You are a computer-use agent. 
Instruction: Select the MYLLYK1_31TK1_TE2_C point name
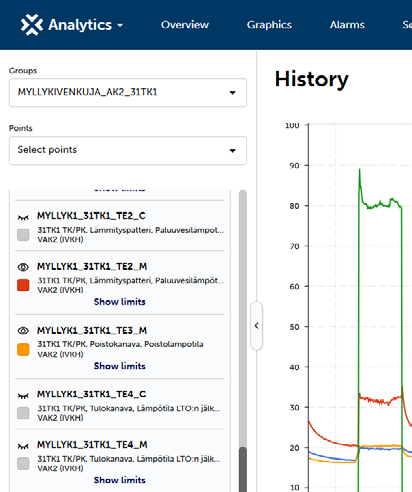91,216
